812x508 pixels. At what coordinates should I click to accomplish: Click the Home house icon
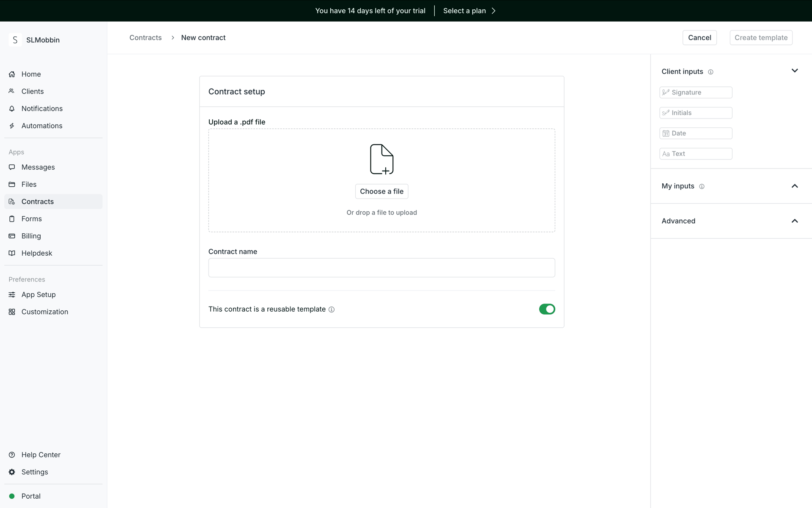[x=12, y=74]
